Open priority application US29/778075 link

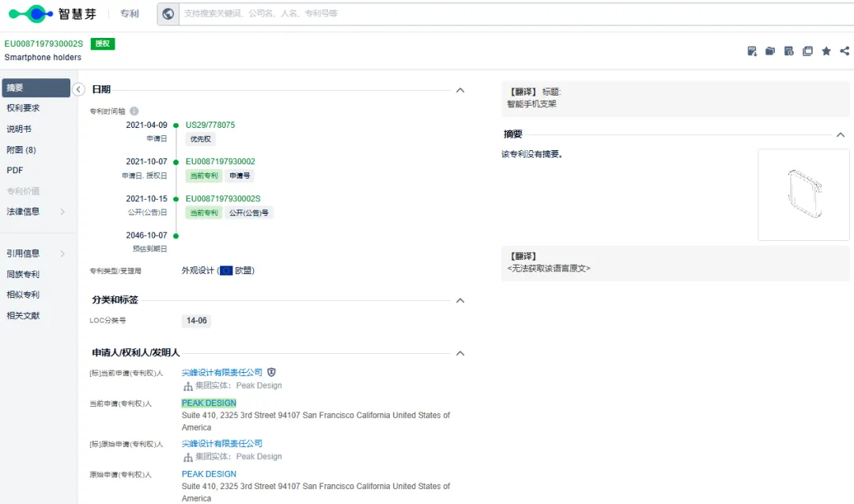210,125
